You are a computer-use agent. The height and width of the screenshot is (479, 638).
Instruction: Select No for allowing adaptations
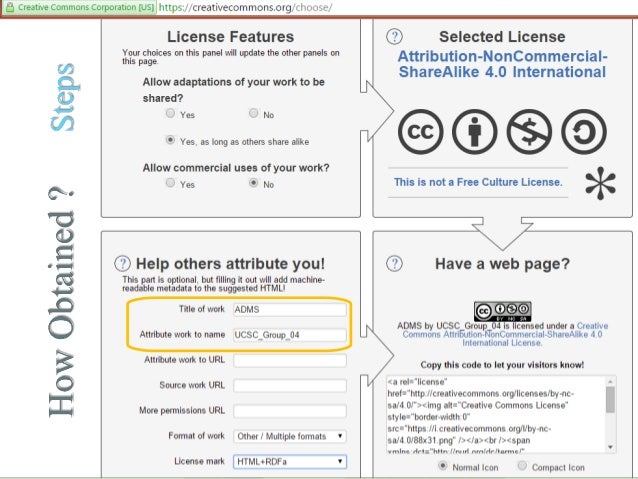click(253, 113)
